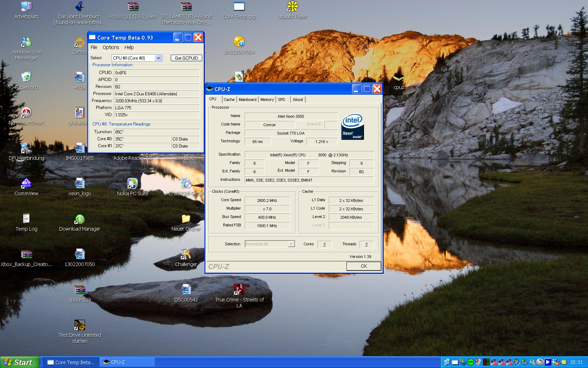
Task: Open the Papierkorb recycle bin
Action: pyautogui.click(x=26, y=77)
